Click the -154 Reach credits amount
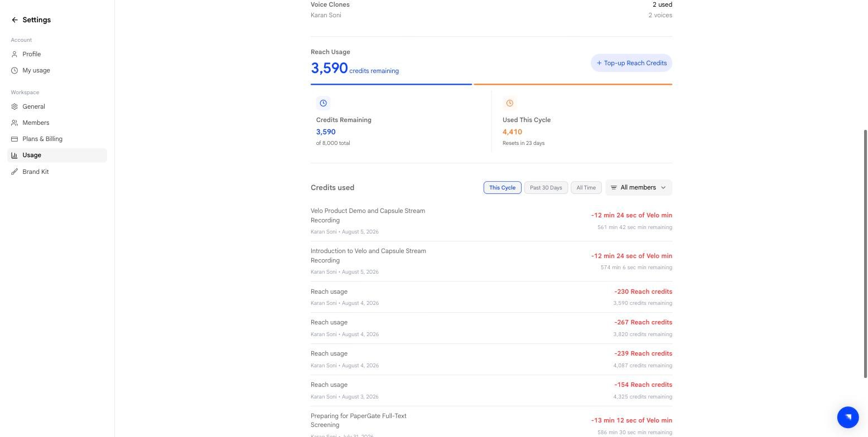The height and width of the screenshot is (437, 868). (643, 385)
